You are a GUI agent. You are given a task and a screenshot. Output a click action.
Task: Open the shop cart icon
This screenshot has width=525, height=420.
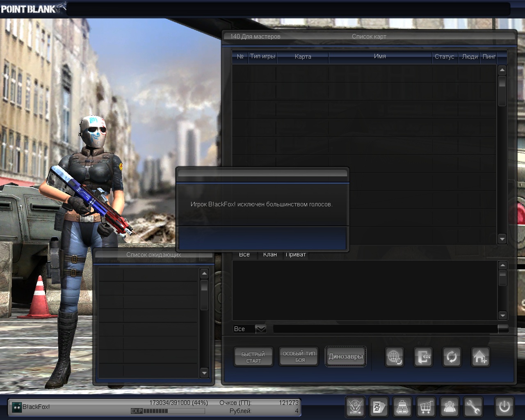pyautogui.click(x=426, y=407)
